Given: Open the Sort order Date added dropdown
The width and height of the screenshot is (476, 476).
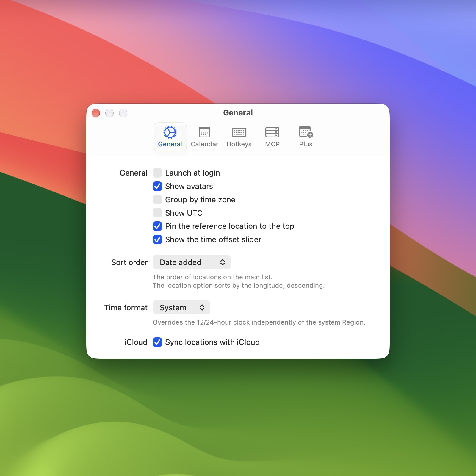Looking at the screenshot, I should [192, 262].
